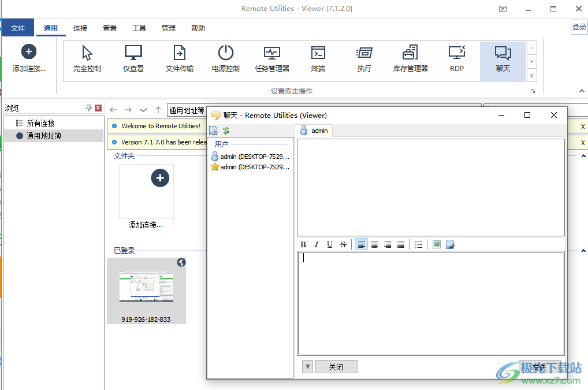Navigate back in address book
Image resolution: width=588 pixels, height=390 pixels.
113,110
